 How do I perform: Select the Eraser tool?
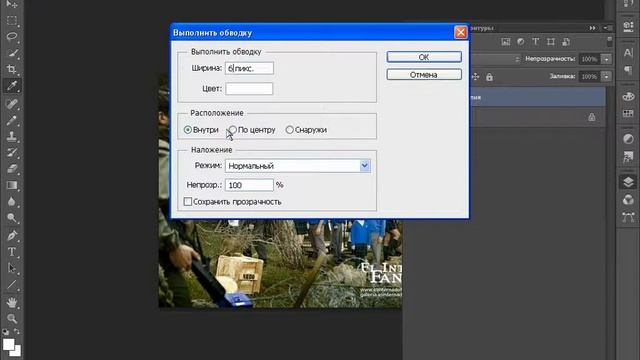[12, 169]
